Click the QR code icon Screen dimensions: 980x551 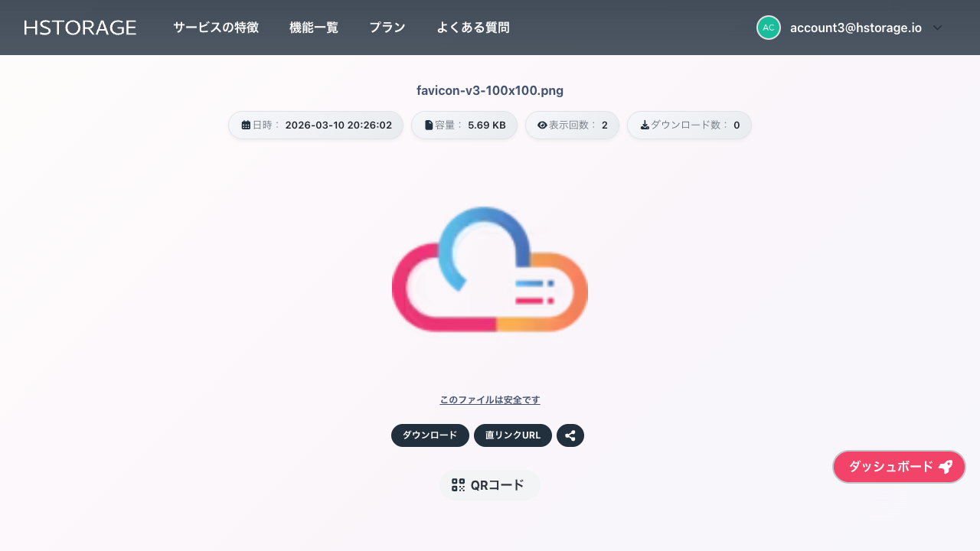coord(458,484)
